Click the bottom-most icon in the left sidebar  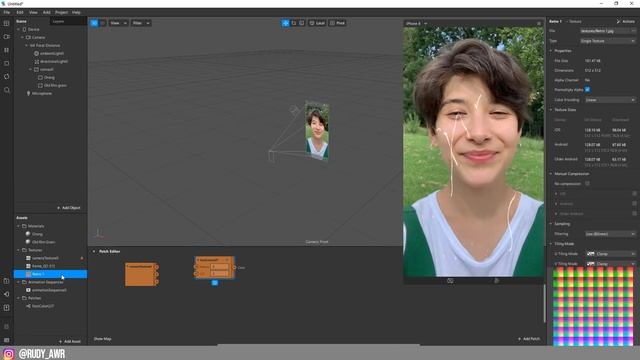7,340
